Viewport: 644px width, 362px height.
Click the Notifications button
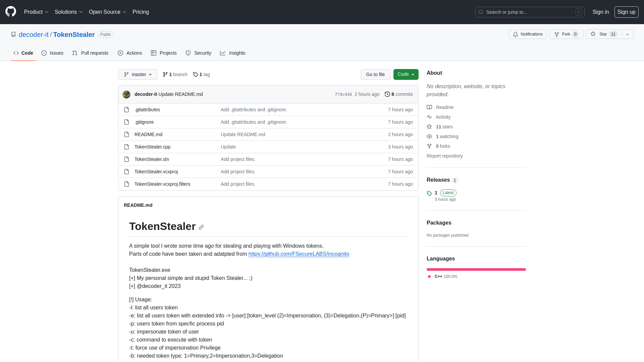(528, 34)
